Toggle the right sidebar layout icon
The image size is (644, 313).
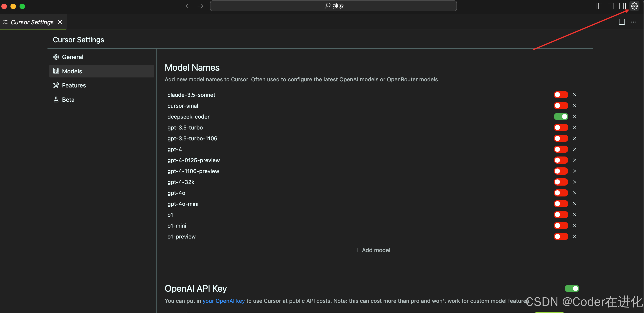(x=622, y=6)
